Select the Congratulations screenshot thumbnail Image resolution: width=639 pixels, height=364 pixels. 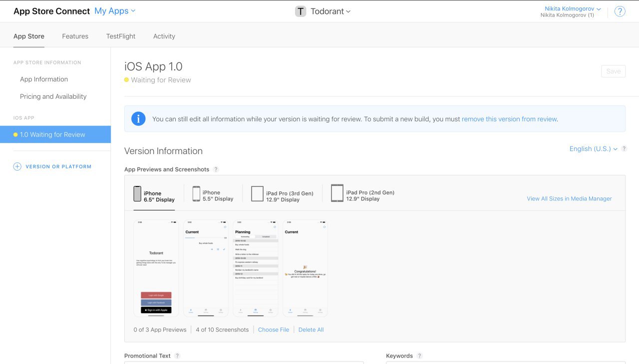305,268
